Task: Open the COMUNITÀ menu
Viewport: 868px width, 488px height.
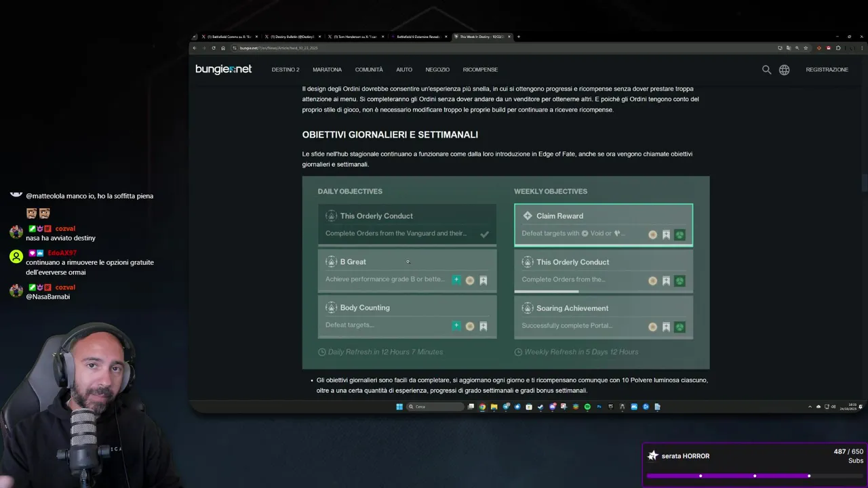Action: coord(369,70)
